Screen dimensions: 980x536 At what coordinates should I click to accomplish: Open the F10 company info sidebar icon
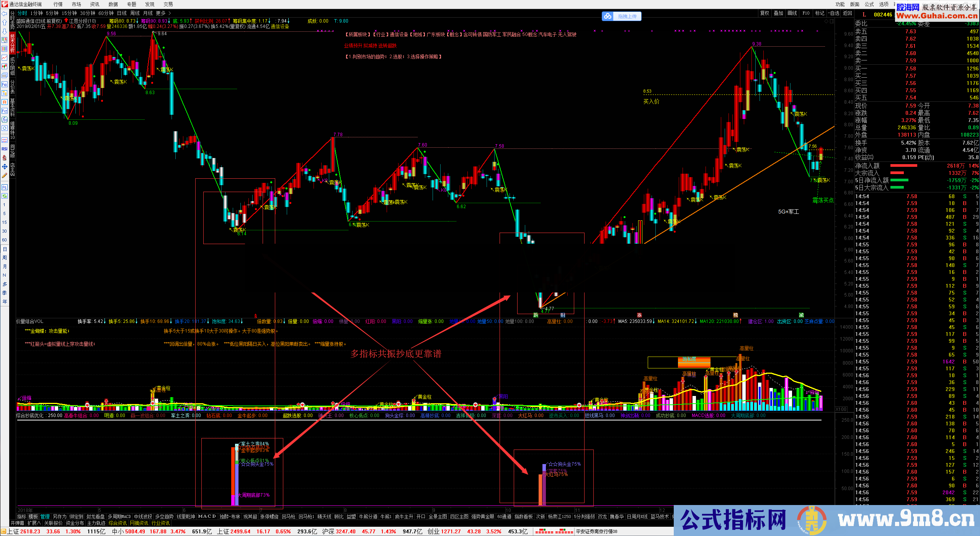pos(5,85)
